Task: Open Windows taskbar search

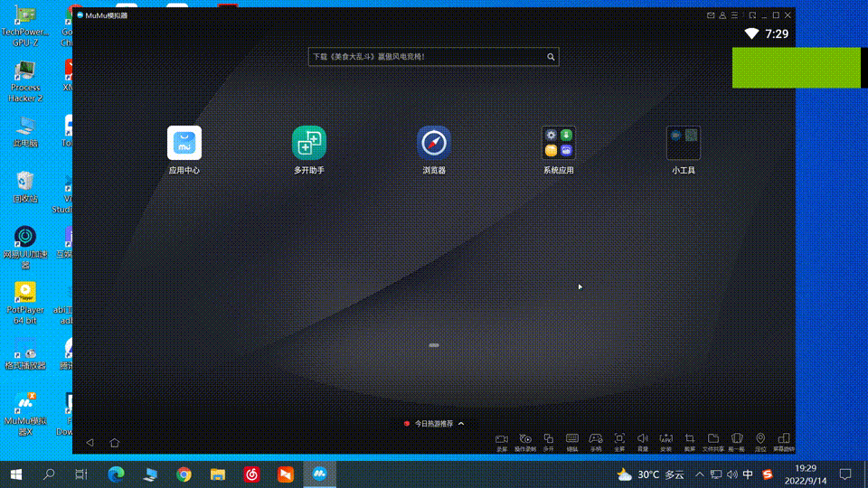Action: [49, 474]
